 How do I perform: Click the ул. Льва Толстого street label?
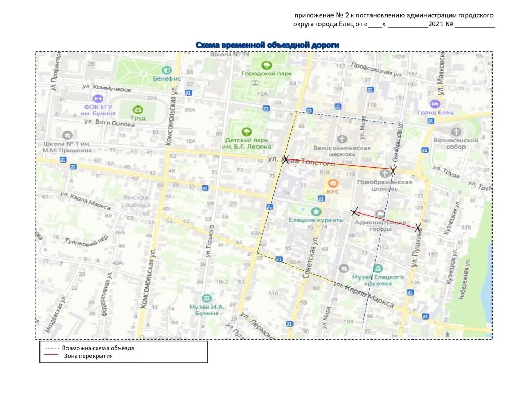[x=302, y=161]
